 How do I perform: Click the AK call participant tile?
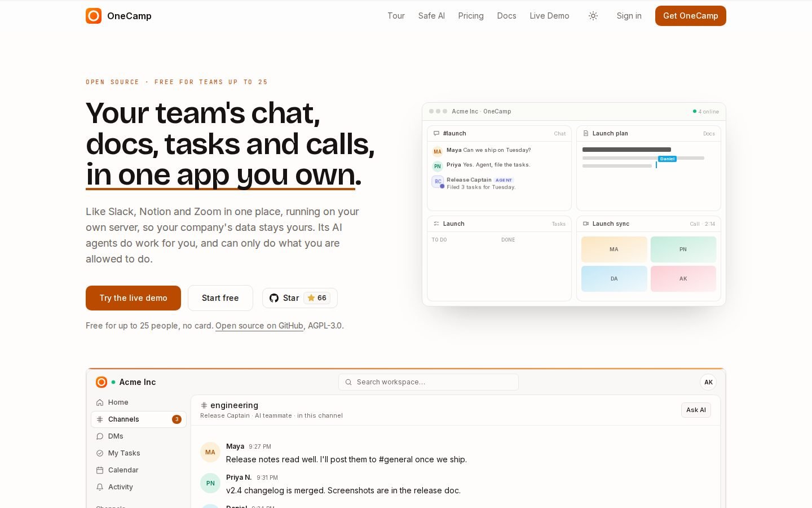tap(683, 279)
